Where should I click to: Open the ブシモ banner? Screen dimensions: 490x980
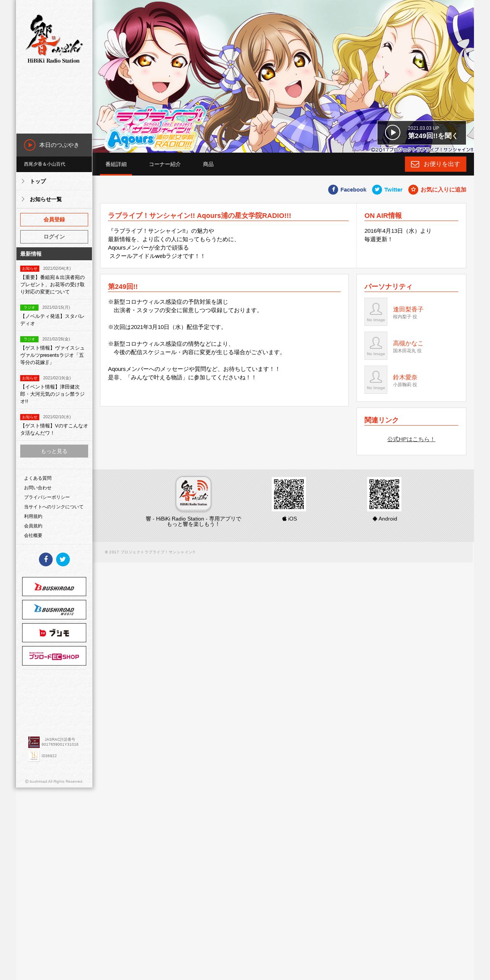click(x=54, y=633)
